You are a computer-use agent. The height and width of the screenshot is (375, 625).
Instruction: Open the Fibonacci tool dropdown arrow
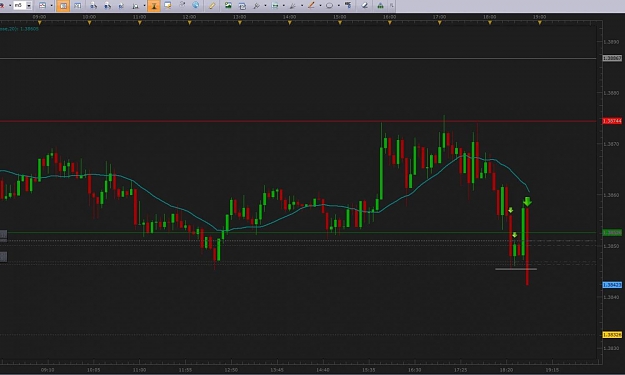pos(302,6)
